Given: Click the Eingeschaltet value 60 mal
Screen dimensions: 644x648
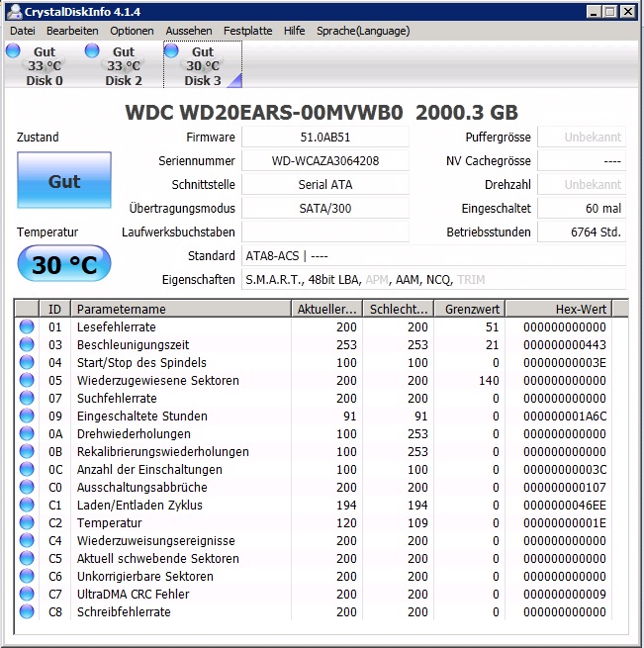Looking at the screenshot, I should [x=582, y=209].
